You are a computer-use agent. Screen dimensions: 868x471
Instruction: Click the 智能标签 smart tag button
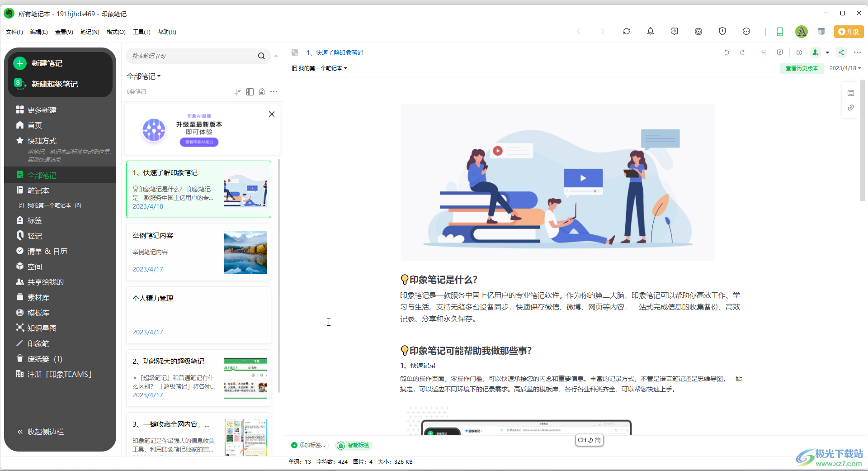354,445
